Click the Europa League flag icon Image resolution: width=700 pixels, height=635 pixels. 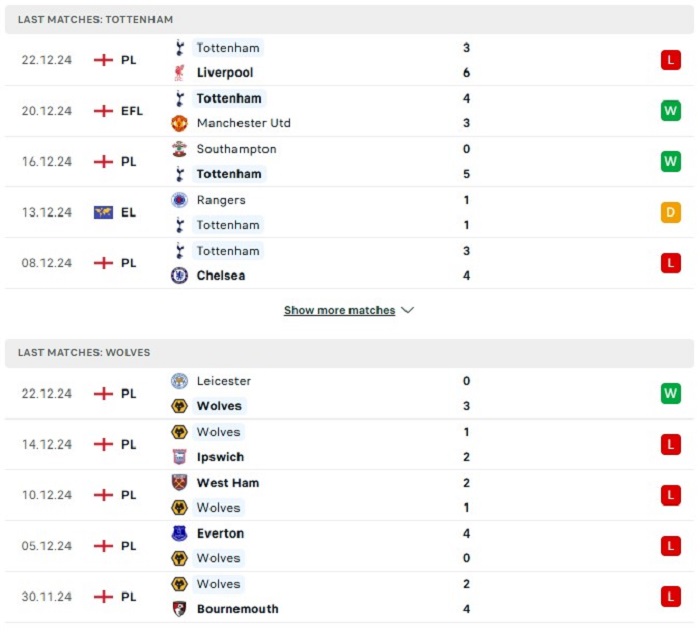pyautogui.click(x=104, y=213)
